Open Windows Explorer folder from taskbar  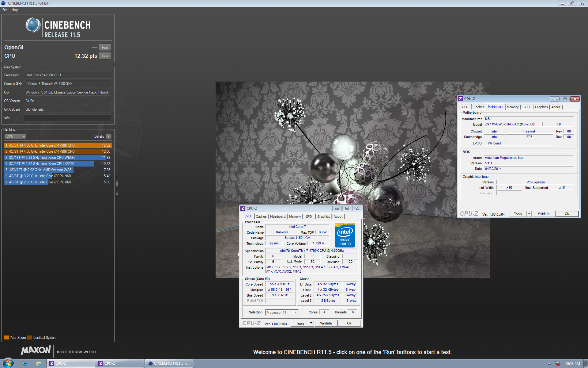coord(39,363)
